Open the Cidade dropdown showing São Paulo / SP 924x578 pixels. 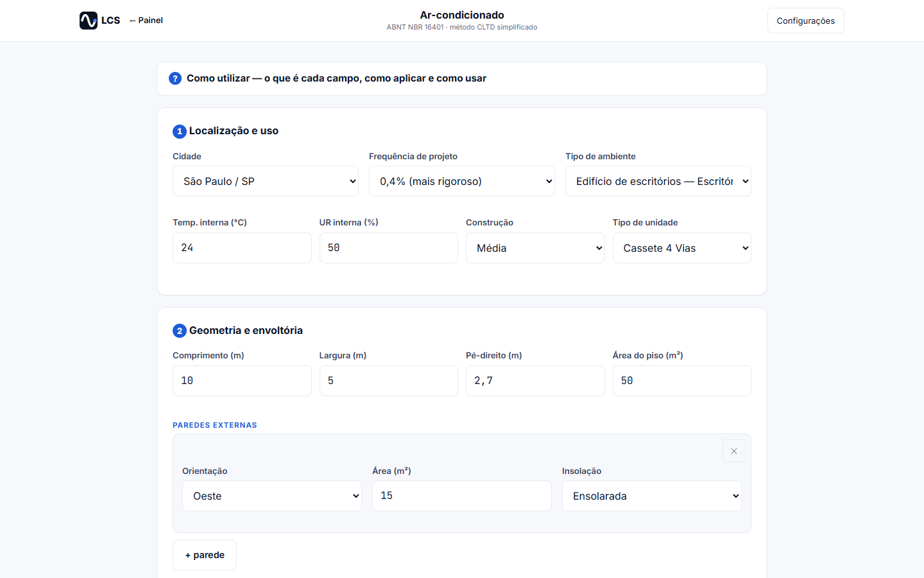point(266,181)
